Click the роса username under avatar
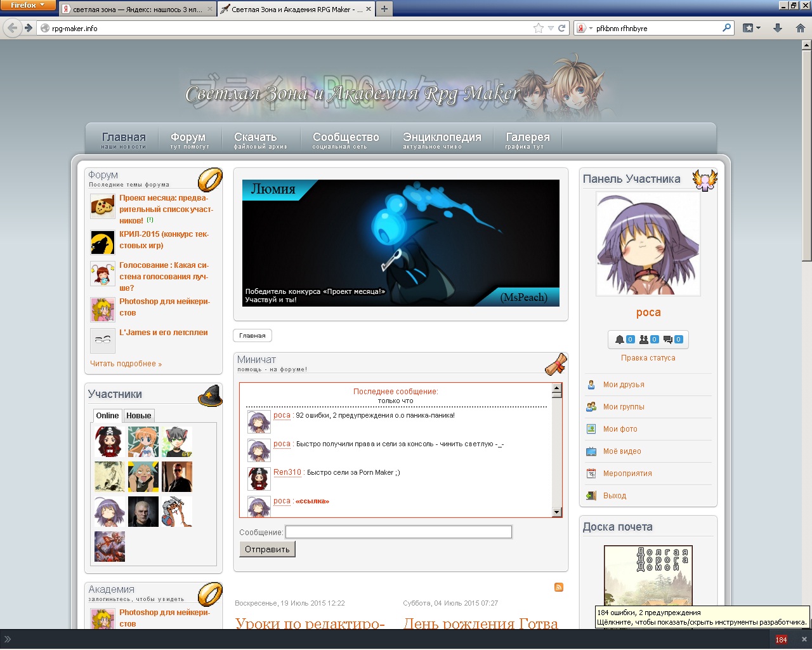Screen dimensions: 812x650 pyautogui.click(x=648, y=312)
